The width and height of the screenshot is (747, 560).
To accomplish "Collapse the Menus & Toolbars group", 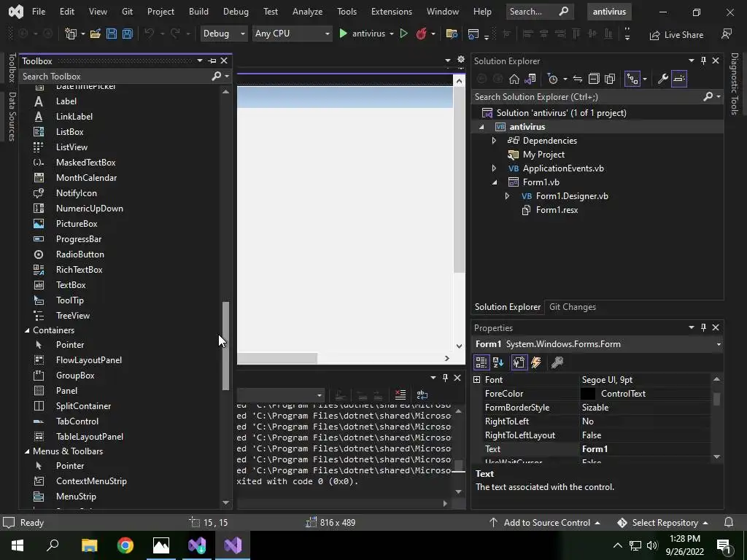I will (x=27, y=451).
